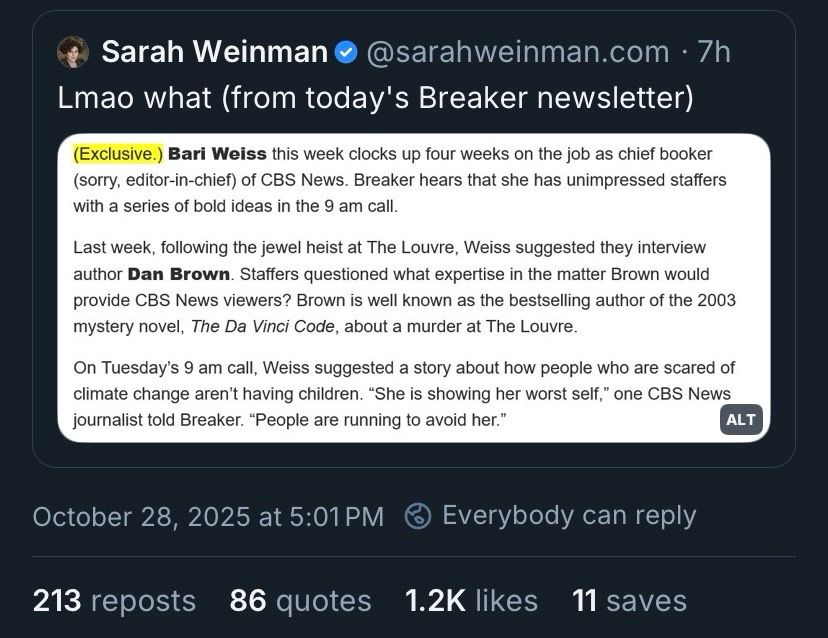Open the 86 quotes list
Image resolution: width=828 pixels, height=638 pixels.
pos(301,600)
